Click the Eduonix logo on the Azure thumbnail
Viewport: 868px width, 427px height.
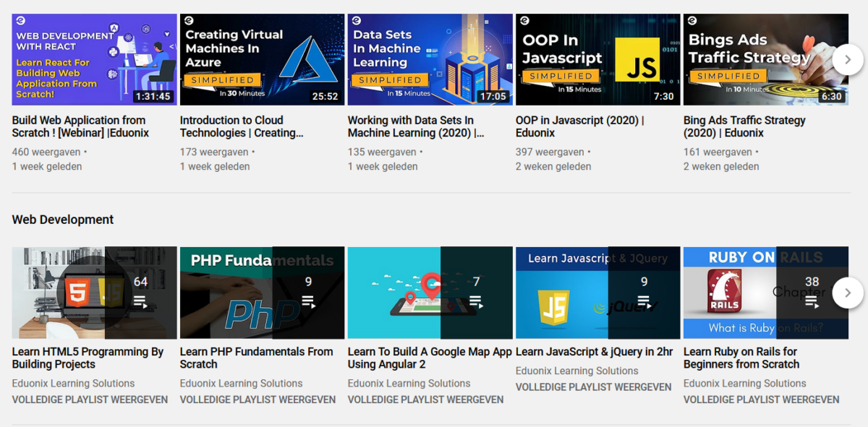pyautogui.click(x=188, y=21)
